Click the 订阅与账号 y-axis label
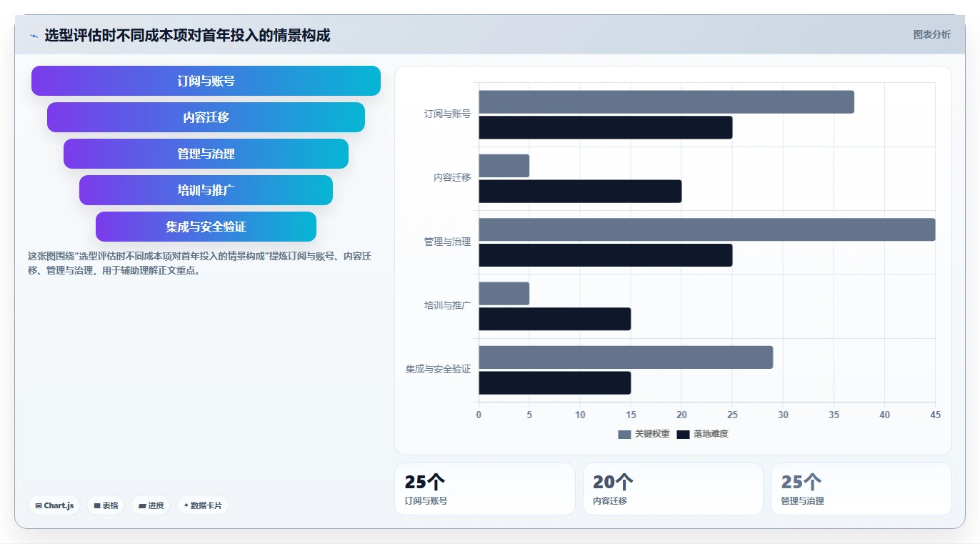Image resolution: width=980 pixels, height=544 pixels. 447,114
